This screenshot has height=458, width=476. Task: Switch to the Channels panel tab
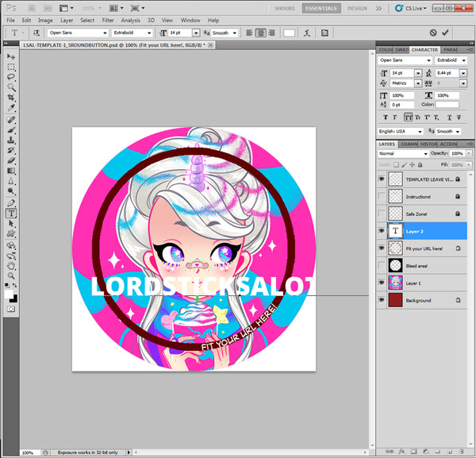pos(410,144)
